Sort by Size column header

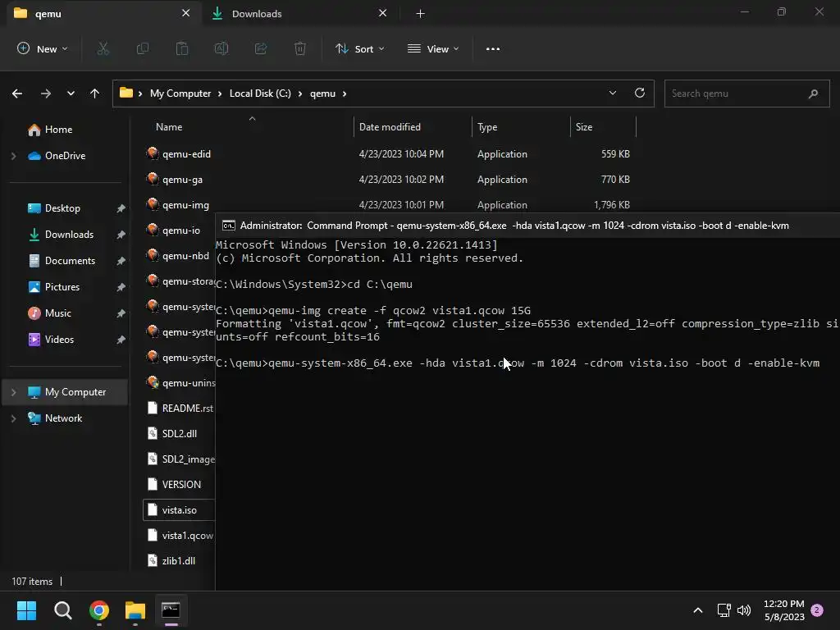584,127
